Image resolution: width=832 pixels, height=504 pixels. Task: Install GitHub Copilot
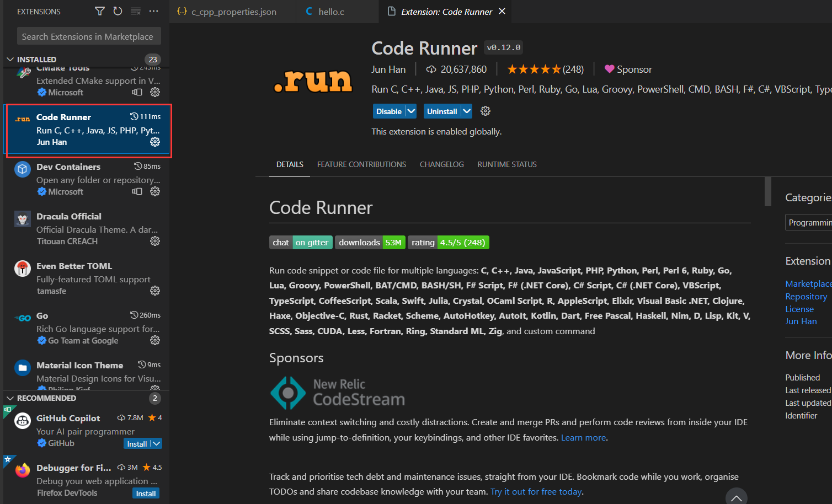click(137, 444)
